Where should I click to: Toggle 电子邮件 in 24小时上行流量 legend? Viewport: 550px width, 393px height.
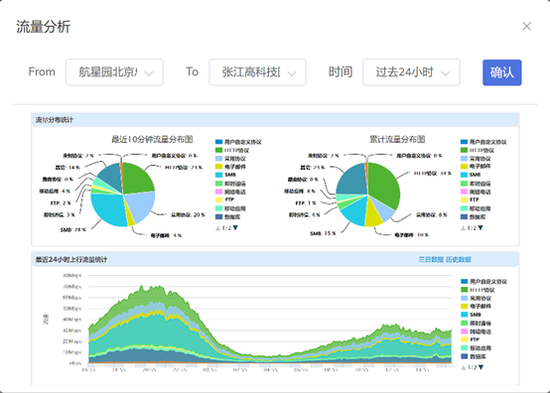point(476,306)
